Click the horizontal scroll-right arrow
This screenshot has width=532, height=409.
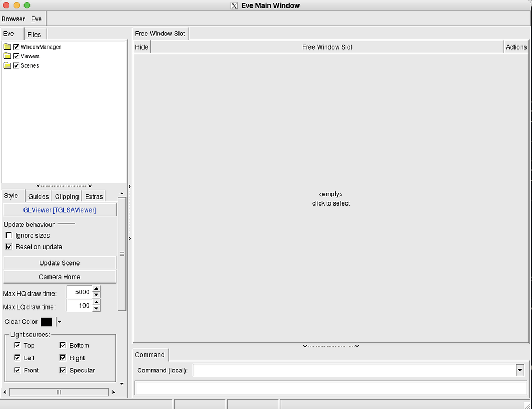(x=113, y=392)
